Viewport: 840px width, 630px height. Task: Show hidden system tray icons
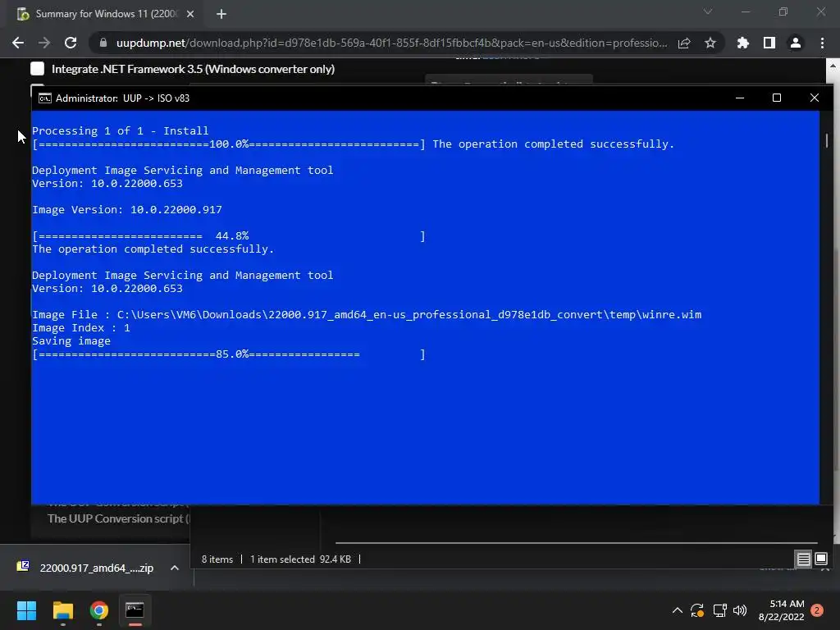coord(677,610)
